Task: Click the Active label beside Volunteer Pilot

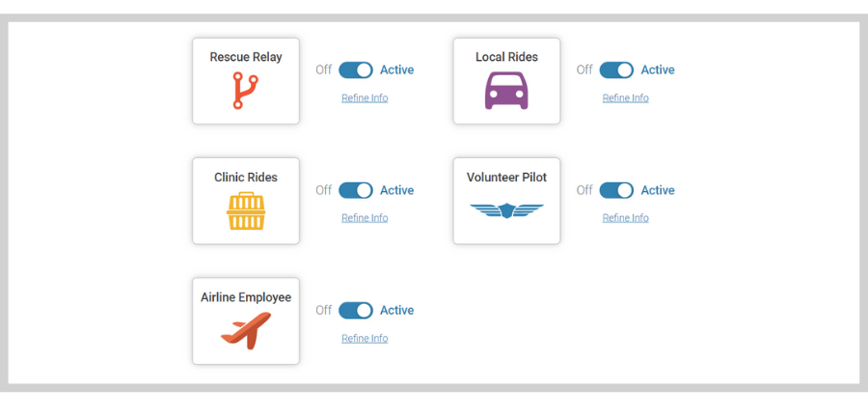Action: tap(658, 190)
